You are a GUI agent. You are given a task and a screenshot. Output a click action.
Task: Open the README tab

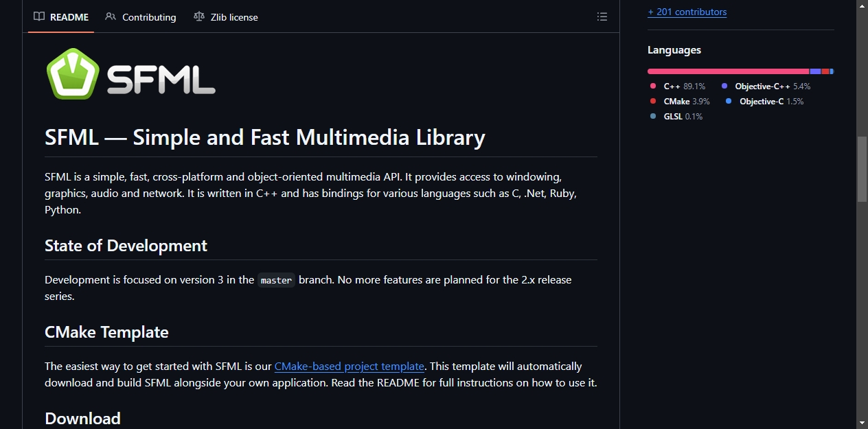tap(61, 17)
